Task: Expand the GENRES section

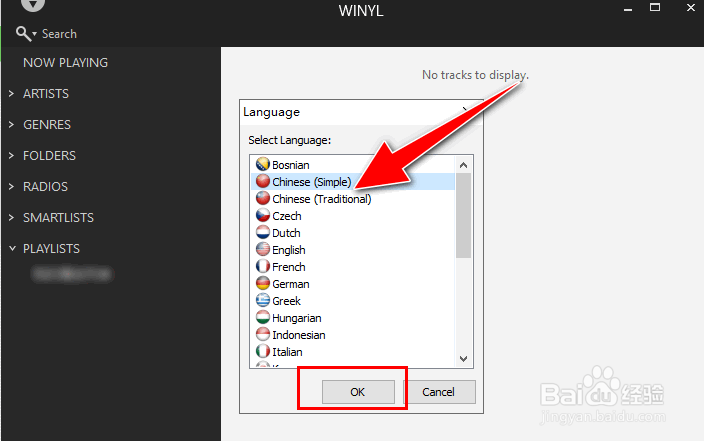Action: [x=12, y=124]
